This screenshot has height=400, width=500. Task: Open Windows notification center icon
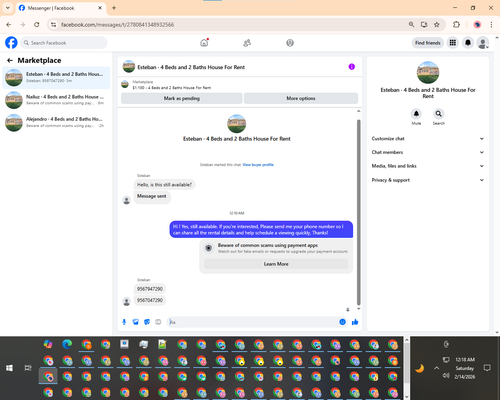pyautogui.click(x=487, y=368)
